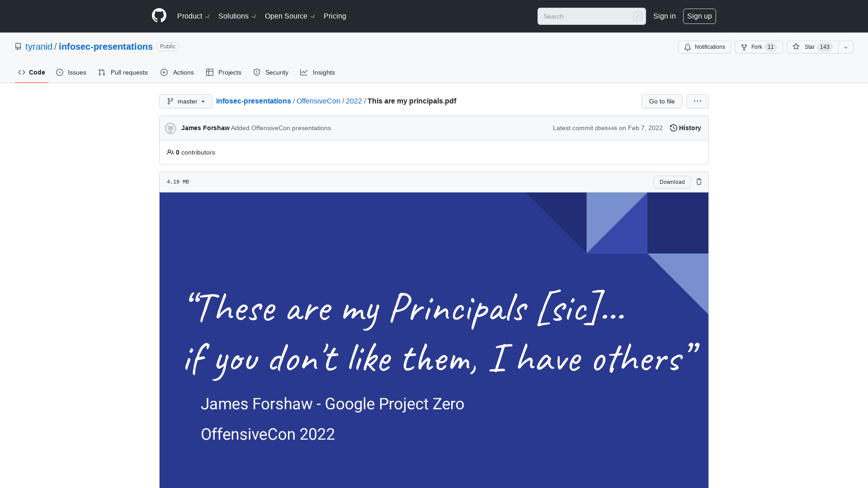Click the 'on Feb 7, 2022' commit date
This screenshot has height=488, width=868.
[641, 128]
